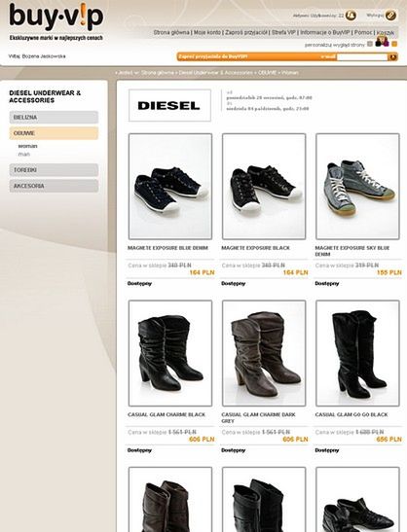This screenshot has width=407, height=532.
Task: Open Informacje o BuyVIP menu item
Action: (x=325, y=32)
